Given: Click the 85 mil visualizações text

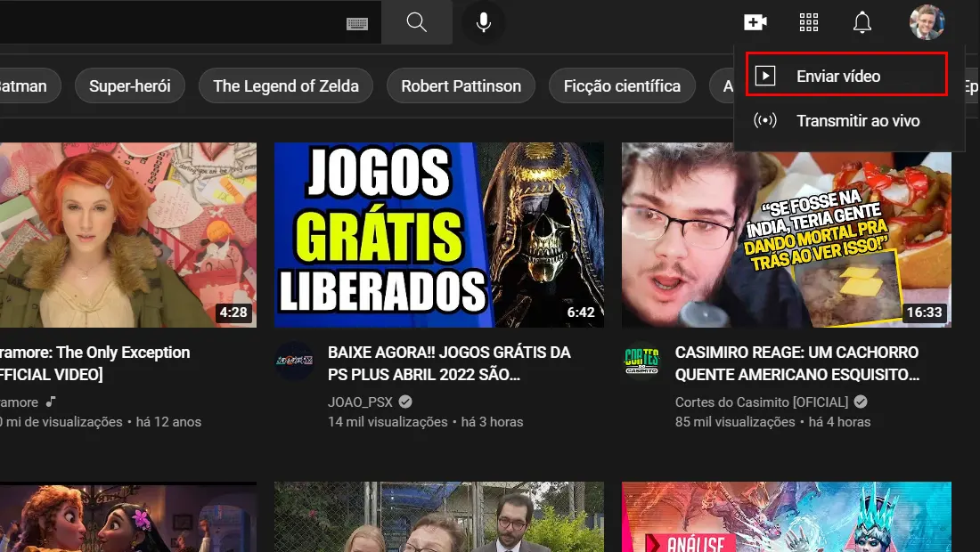Looking at the screenshot, I should coord(735,422).
